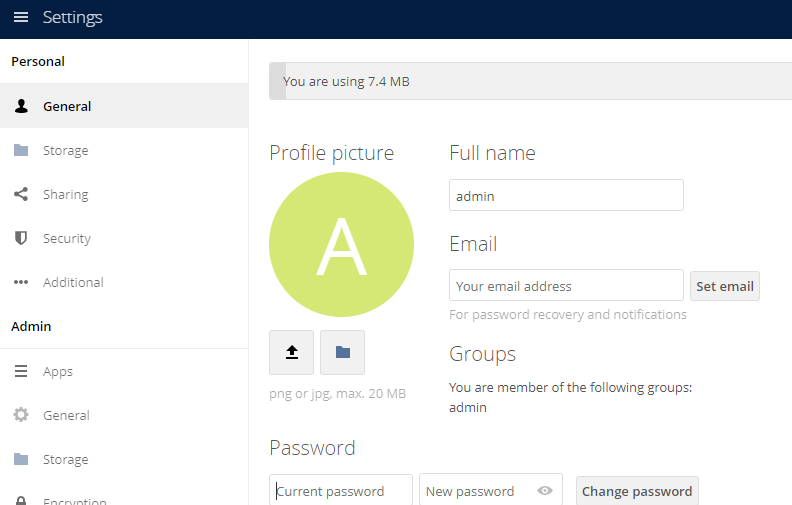Open Additional settings
Screen dimensions: 792x505
point(124,282)
